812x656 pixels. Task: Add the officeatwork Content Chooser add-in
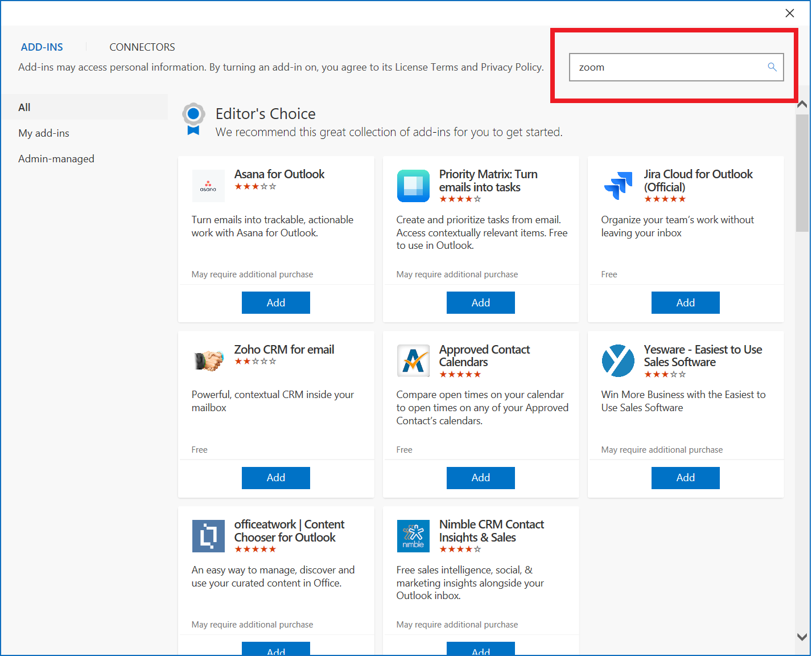coord(276,649)
